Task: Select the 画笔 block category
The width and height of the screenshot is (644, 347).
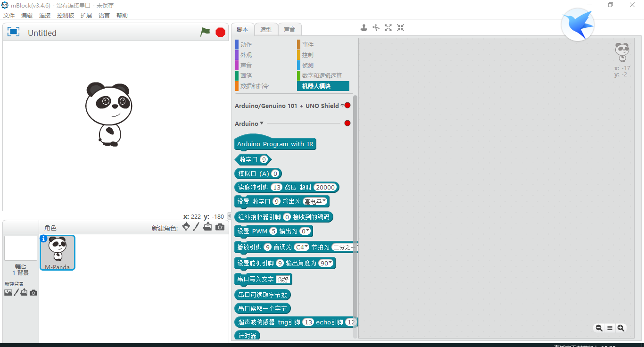Action: tap(246, 76)
